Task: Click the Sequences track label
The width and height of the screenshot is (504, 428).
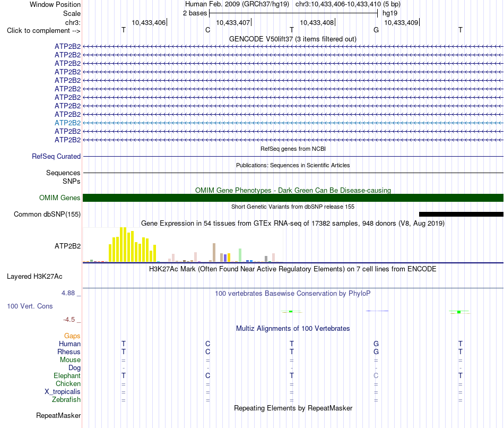Action: click(63, 173)
